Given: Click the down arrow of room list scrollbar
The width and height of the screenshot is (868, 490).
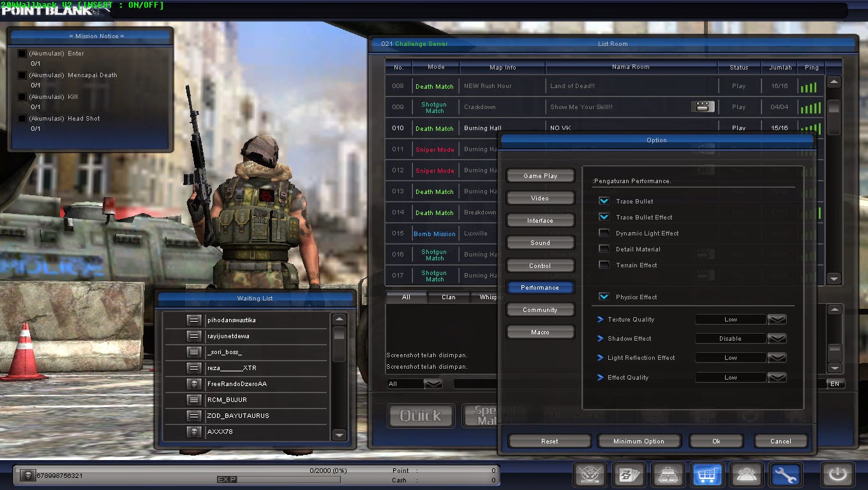Looking at the screenshot, I should pos(834,279).
